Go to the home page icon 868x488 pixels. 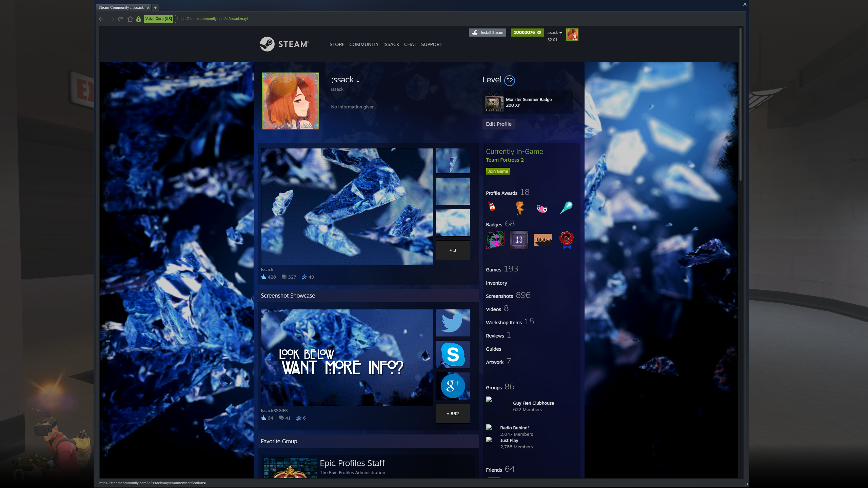pos(130,19)
